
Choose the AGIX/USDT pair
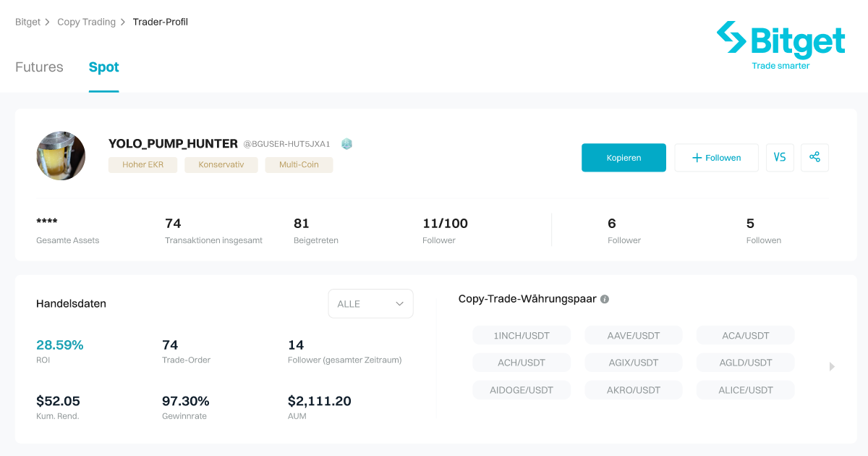(634, 363)
